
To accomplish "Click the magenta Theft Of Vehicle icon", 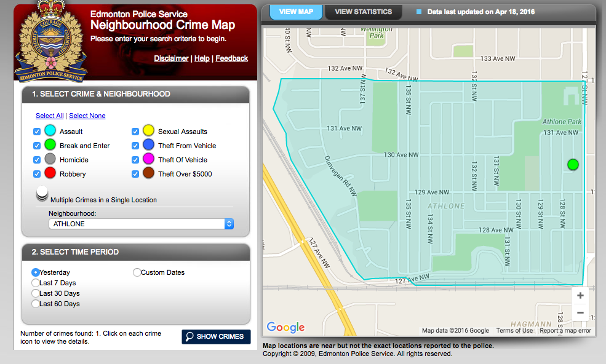I will click(x=148, y=160).
